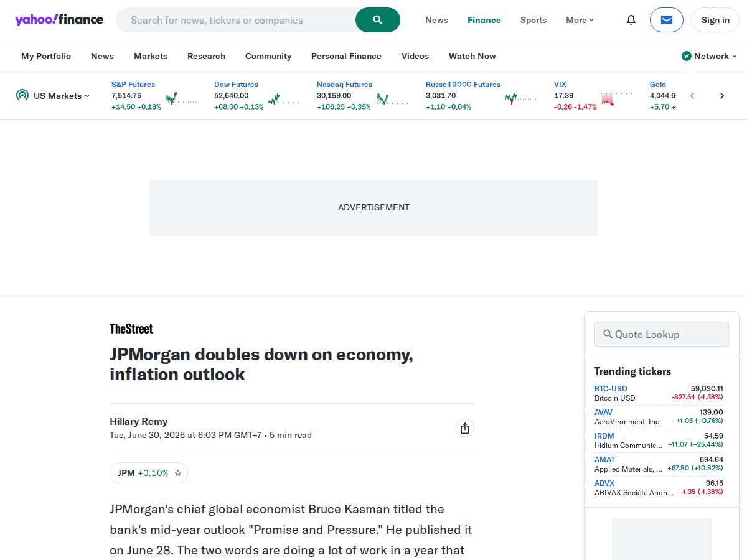Expand the US Markets selector
The image size is (747, 560).
click(x=53, y=96)
